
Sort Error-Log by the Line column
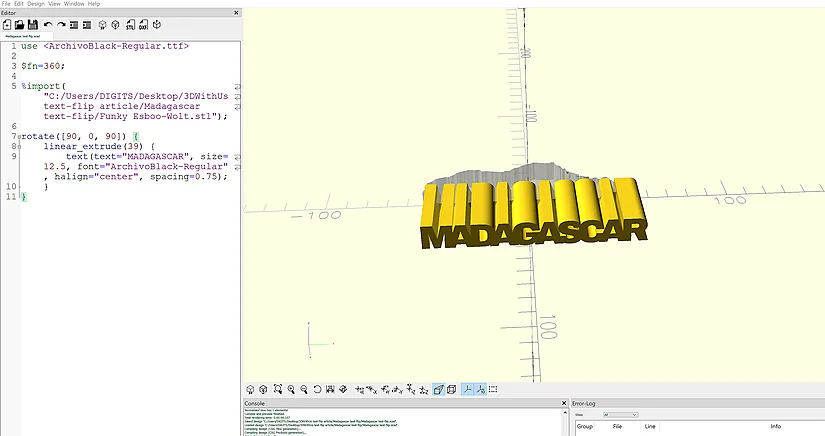(650, 427)
